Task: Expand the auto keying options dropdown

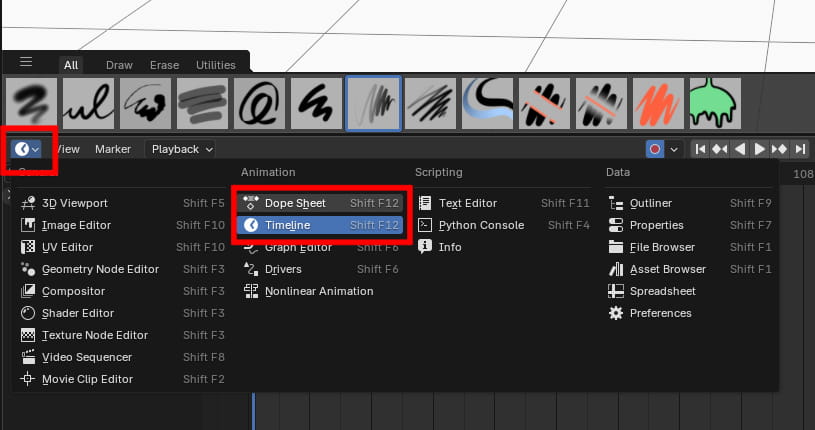Action: pos(674,149)
